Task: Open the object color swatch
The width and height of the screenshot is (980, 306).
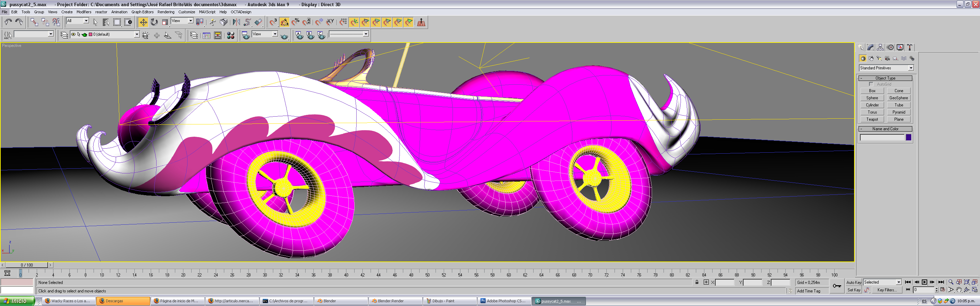Action: (909, 138)
